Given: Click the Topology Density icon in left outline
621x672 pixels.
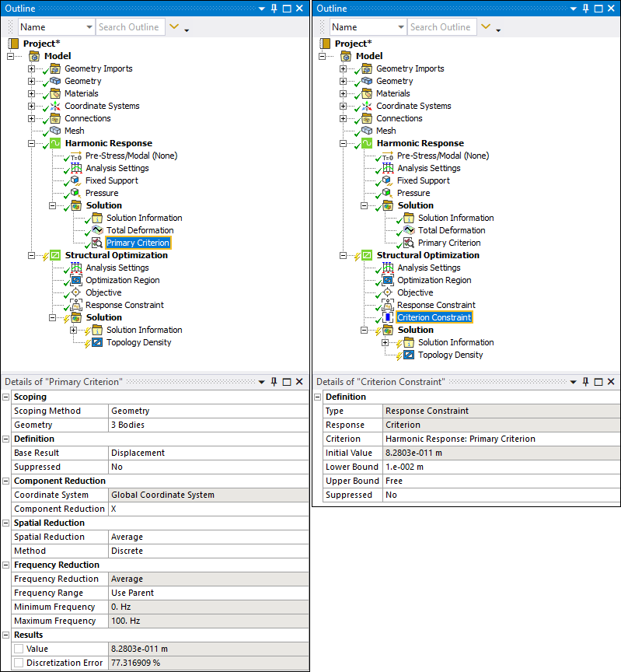Looking at the screenshot, I should (x=97, y=342).
